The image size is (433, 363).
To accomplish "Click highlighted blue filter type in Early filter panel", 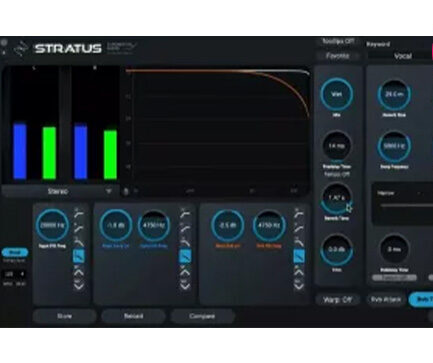I will tap(185, 256).
